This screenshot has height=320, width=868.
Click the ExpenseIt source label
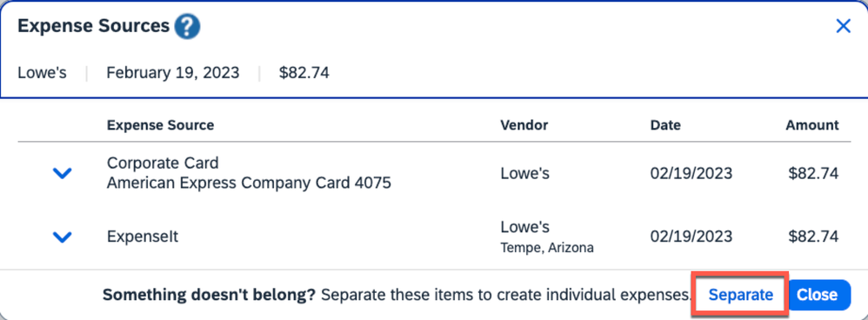143,237
